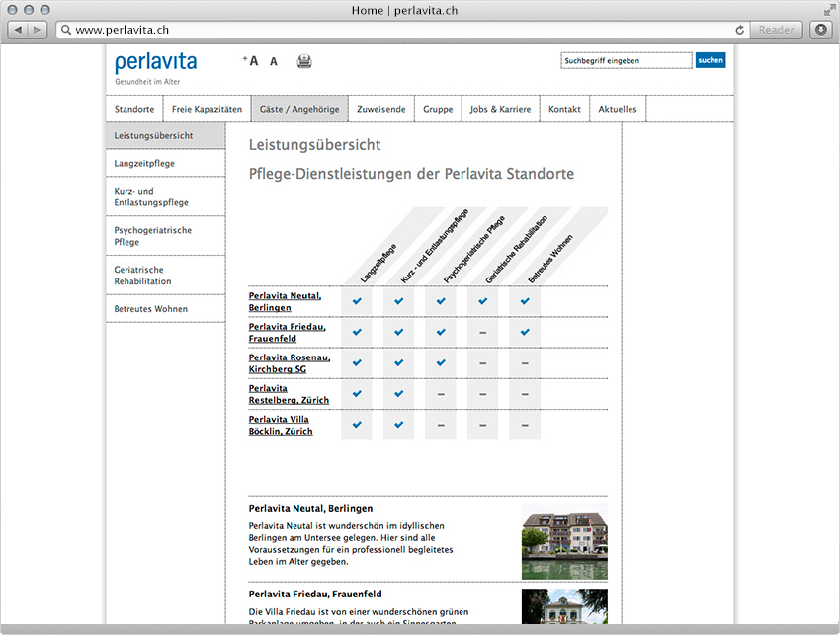Reload the page with the refresh icon
The image size is (840, 635).
click(740, 30)
